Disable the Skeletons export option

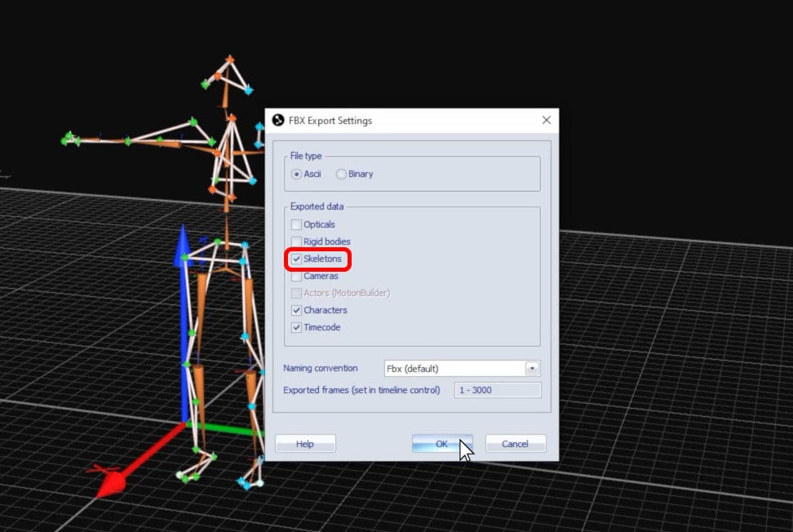pos(296,259)
